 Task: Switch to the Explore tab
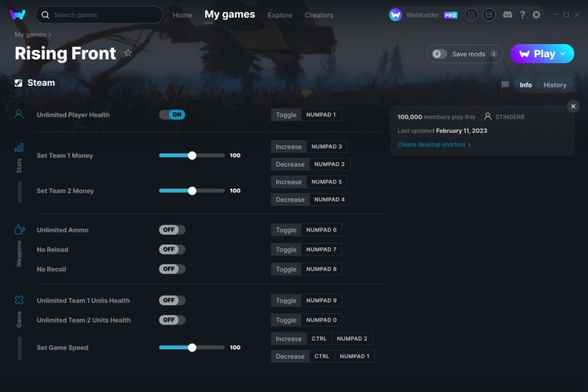click(280, 15)
